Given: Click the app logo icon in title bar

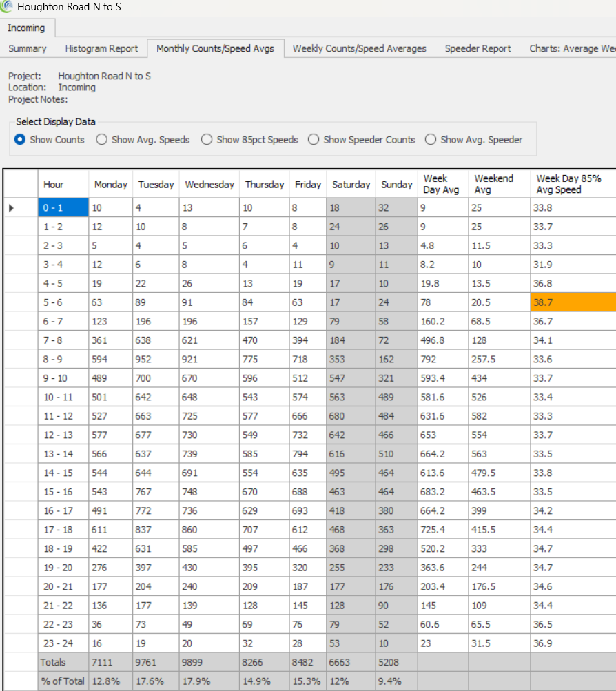Looking at the screenshot, I should (8, 8).
